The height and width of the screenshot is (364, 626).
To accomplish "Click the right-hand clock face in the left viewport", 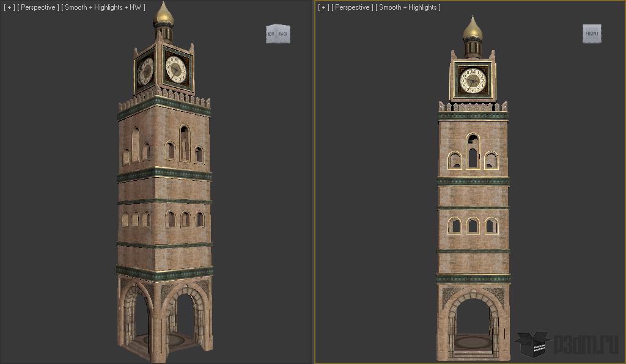I will pyautogui.click(x=176, y=69).
